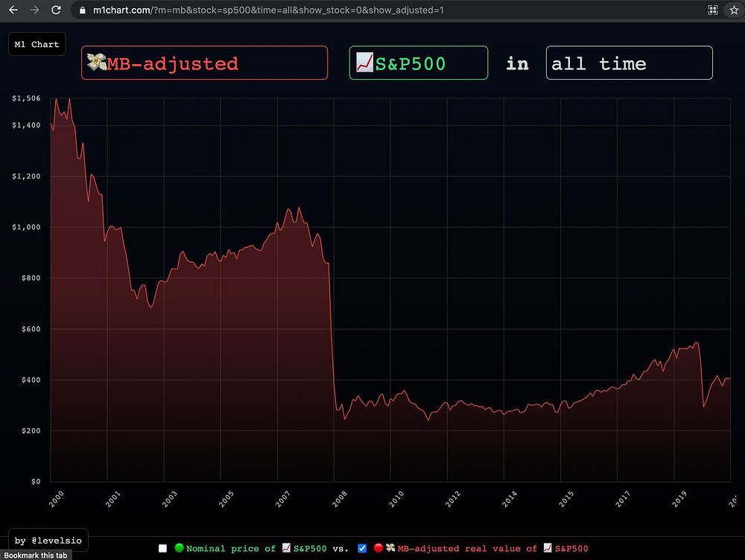Click the money emoji in MB-adjusted legend

pyautogui.click(x=390, y=548)
